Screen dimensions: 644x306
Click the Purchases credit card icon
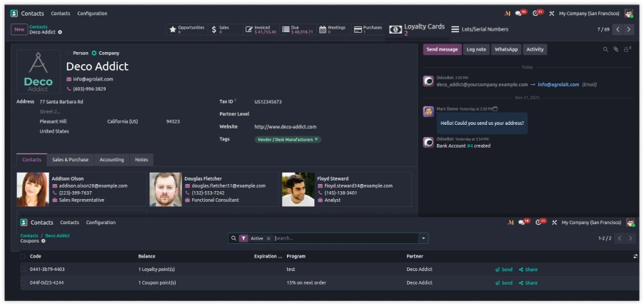[x=357, y=29]
